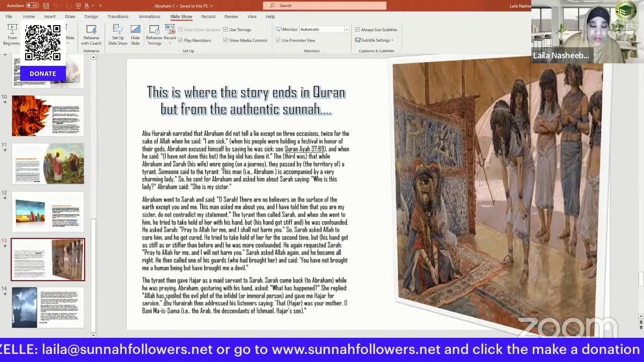This screenshot has width=644, height=362.
Task: Select slide 14 thumbnail
Action: click(48, 307)
